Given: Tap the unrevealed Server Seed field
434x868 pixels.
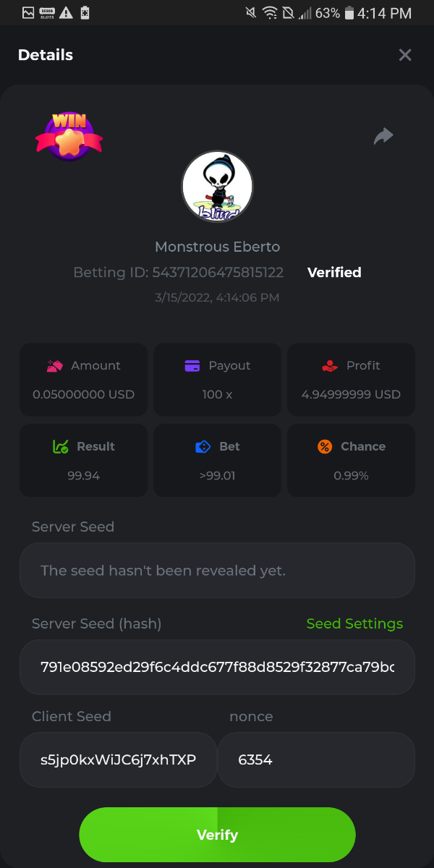Looking at the screenshot, I should tap(217, 571).
